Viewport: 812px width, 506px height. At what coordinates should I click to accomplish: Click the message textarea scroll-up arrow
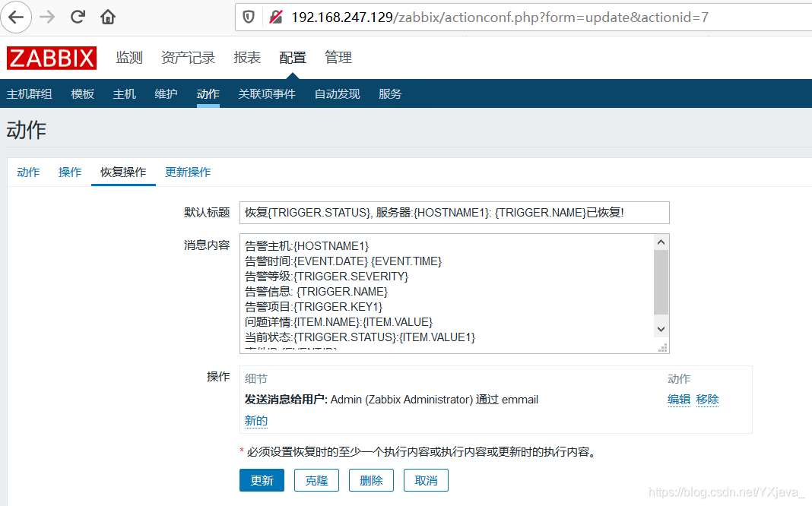pos(661,242)
